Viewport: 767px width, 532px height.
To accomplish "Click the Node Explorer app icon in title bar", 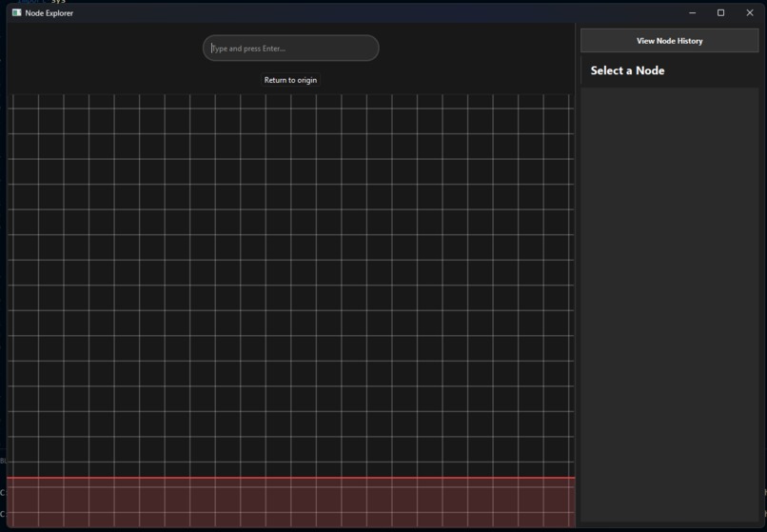I will 16,12.
